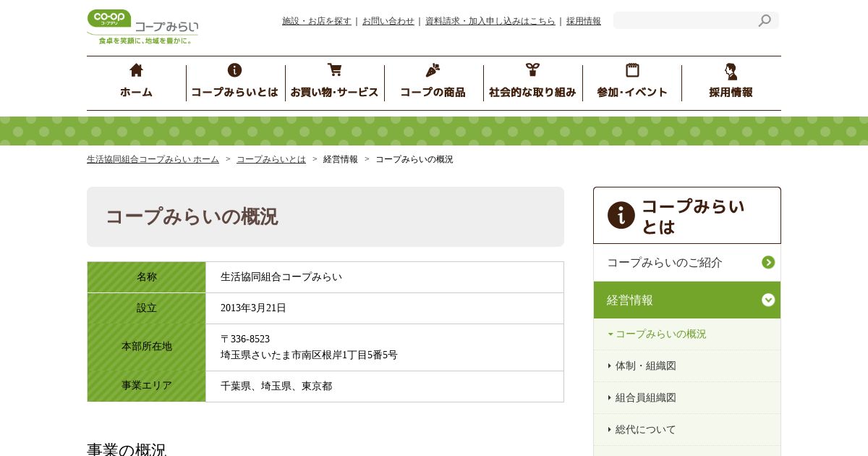Click the 経営情報 sidebar section label
Viewport: 868px width, 456px height.
630,300
